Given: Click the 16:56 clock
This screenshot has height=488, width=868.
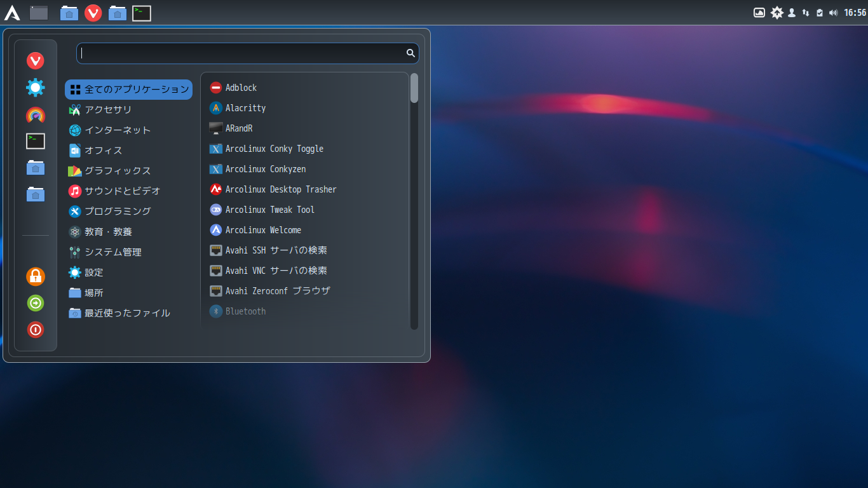Looking at the screenshot, I should point(855,13).
